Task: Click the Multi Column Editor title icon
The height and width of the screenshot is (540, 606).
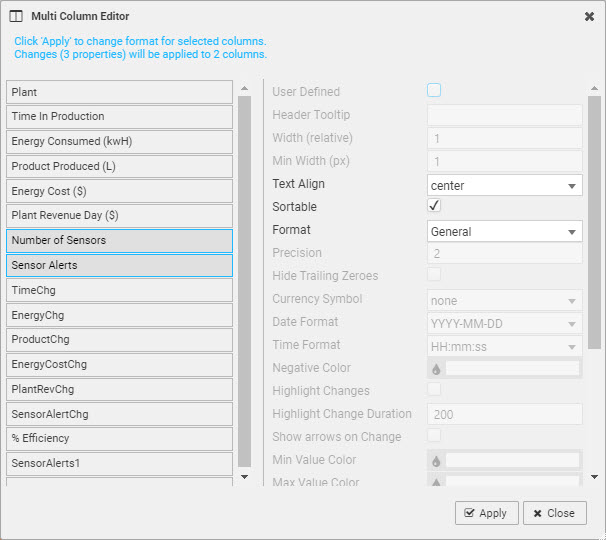Action: pos(17,17)
